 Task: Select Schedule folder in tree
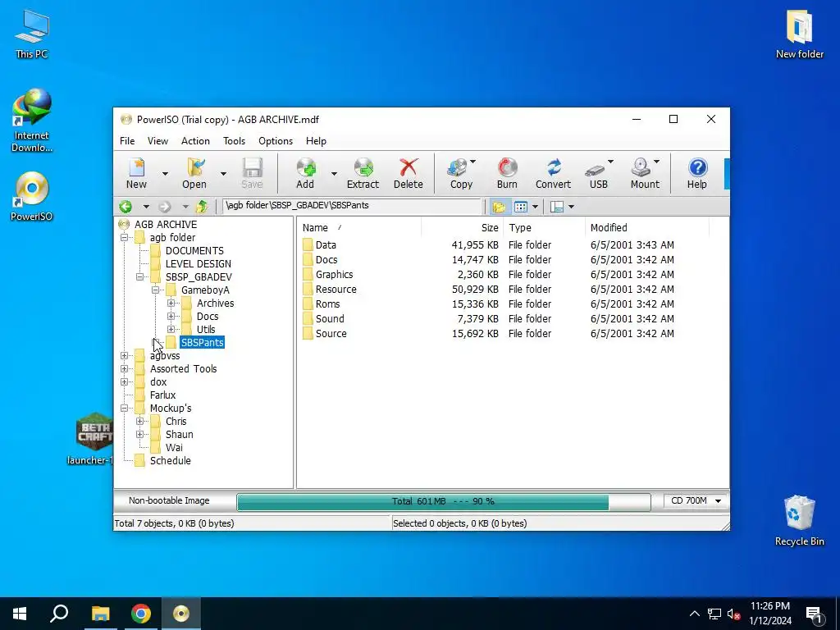pos(171,461)
